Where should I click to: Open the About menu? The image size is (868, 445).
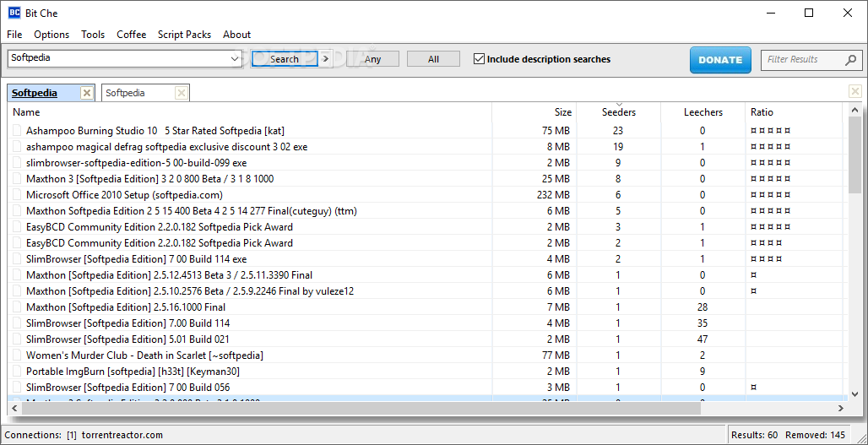tap(237, 35)
